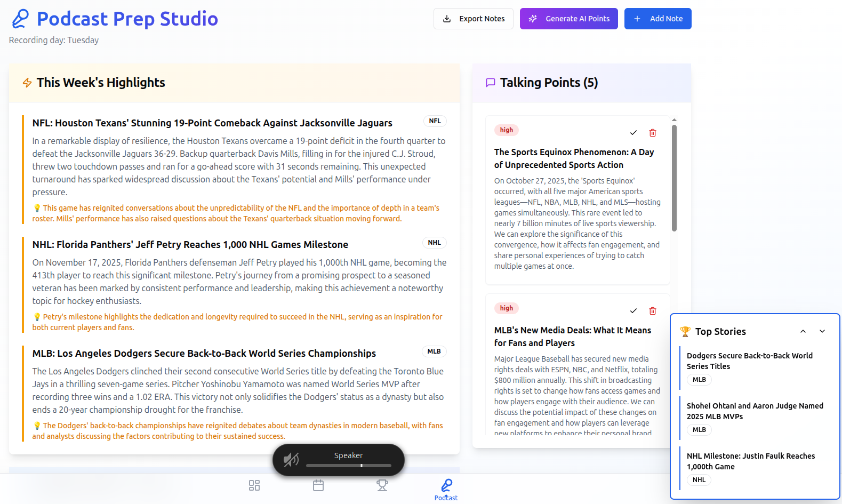Delete the Sports Equinox Phenomenon talking point
This screenshot has height=504, width=842.
click(x=653, y=133)
